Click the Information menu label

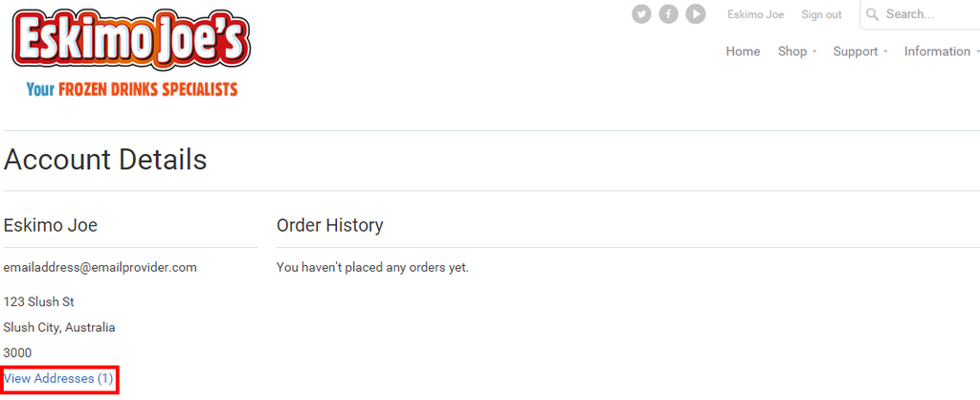[937, 52]
